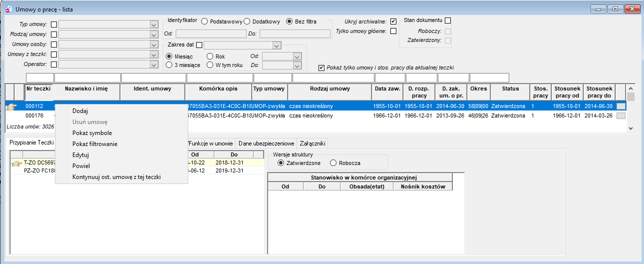
Task: Click the hand pointer icon beside T-ZO row
Action: [x=16, y=163]
